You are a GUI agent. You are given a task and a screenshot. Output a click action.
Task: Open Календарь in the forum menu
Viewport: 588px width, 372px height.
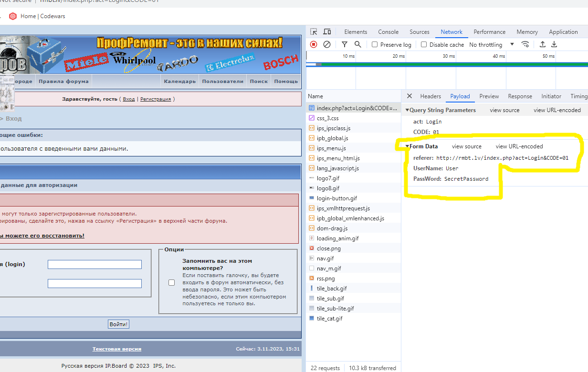180,81
